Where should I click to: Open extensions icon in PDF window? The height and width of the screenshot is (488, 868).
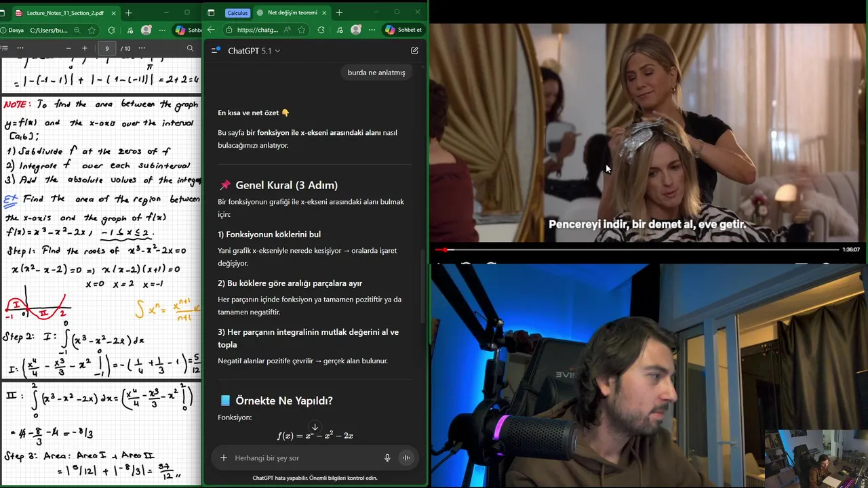[x=111, y=30]
